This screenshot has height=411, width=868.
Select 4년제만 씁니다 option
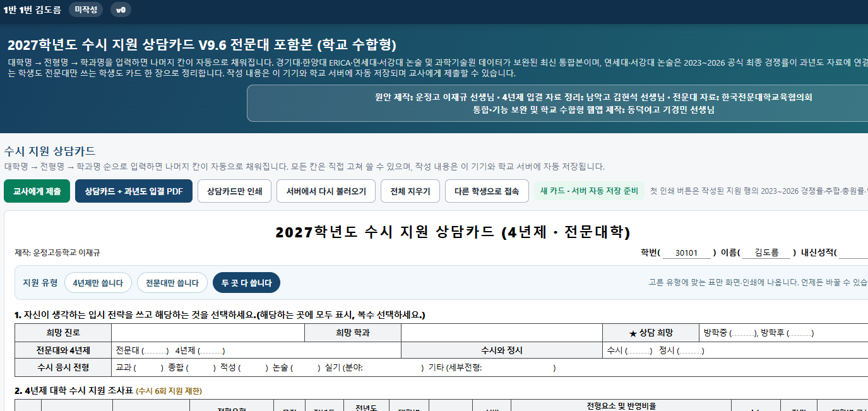[98, 283]
